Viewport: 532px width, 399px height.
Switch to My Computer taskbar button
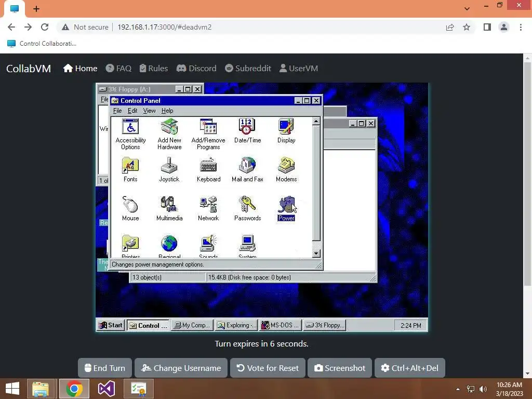(192, 325)
